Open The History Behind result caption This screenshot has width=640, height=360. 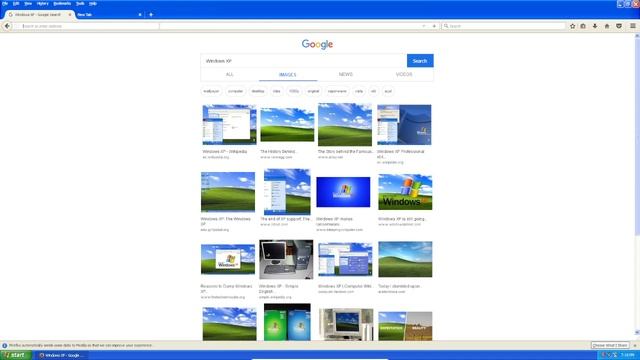point(278,151)
